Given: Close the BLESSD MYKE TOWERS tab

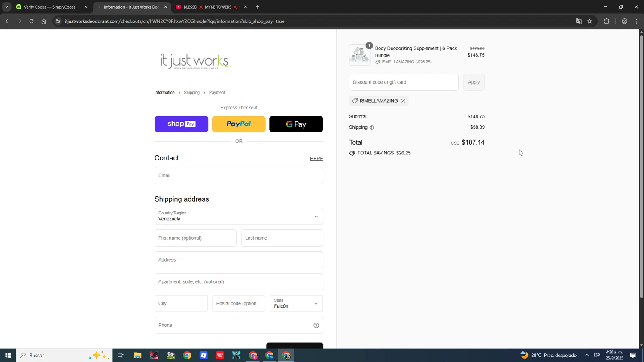Looking at the screenshot, I should [x=246, y=7].
